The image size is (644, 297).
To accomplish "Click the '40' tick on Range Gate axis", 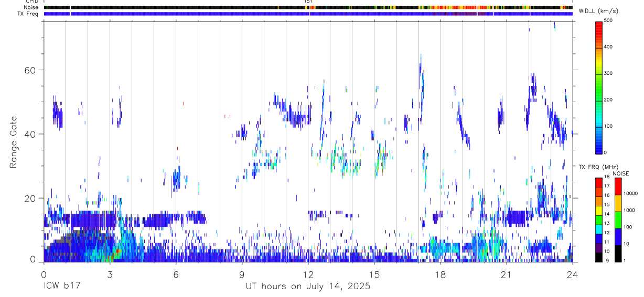I will [x=30, y=134].
